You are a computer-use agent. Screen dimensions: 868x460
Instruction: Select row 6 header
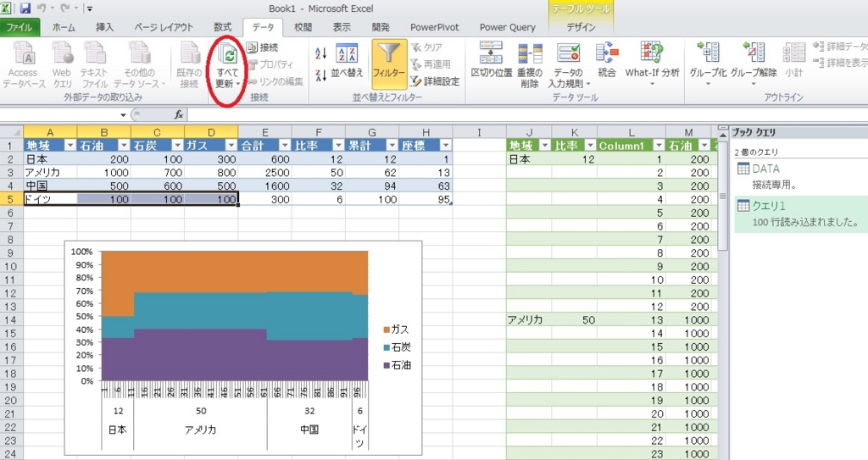11,213
